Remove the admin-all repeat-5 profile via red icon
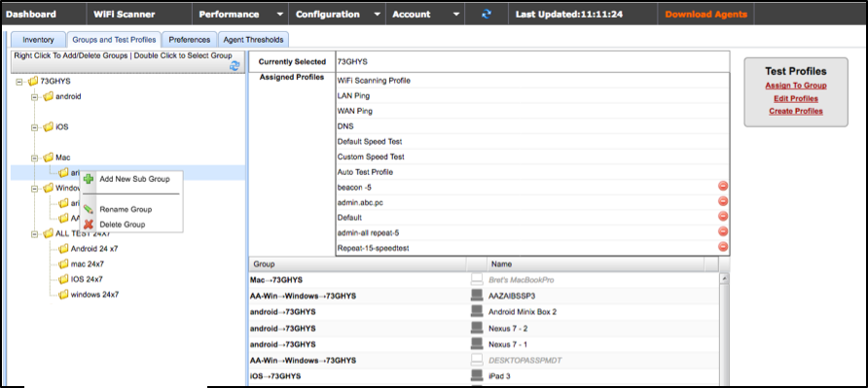The height and width of the screenshot is (388, 868). point(723,231)
